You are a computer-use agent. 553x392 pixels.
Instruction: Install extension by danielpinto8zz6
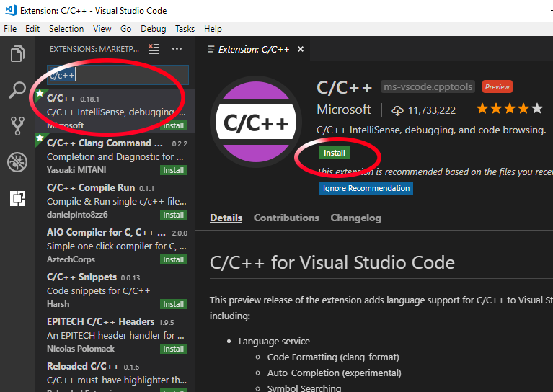(x=174, y=215)
